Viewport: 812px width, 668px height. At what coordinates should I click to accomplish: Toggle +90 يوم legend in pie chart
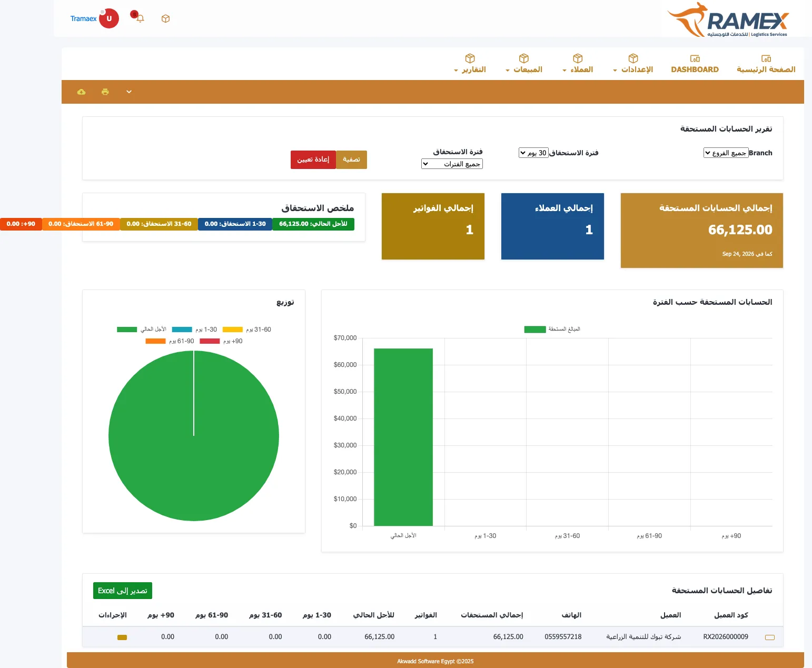(x=221, y=341)
